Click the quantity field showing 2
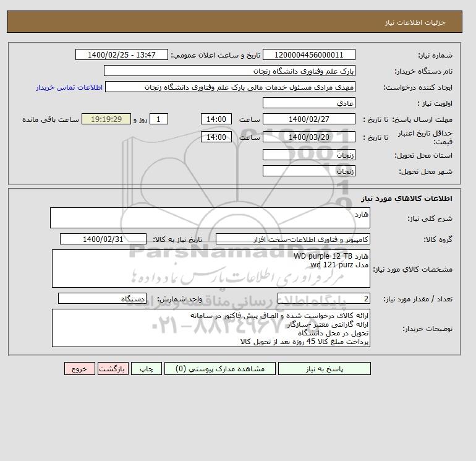The height and width of the screenshot is (461, 476). 323,299
